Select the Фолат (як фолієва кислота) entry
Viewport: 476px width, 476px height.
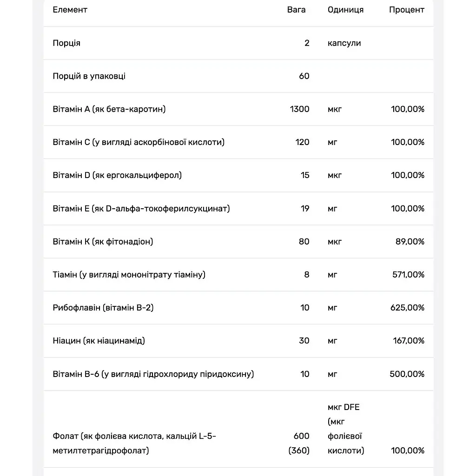coord(238,429)
